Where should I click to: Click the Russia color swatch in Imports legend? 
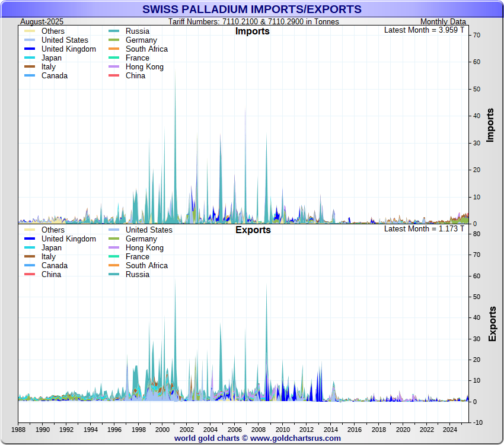[x=114, y=31]
